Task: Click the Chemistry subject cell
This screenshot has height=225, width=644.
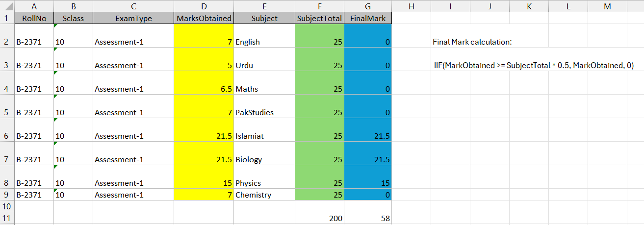Action: click(x=264, y=195)
